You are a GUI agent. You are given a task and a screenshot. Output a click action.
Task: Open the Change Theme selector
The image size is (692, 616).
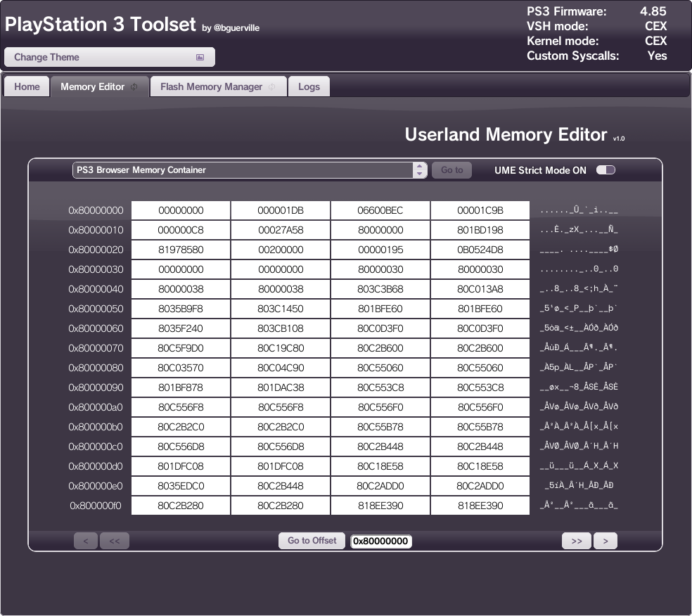pyautogui.click(x=110, y=58)
